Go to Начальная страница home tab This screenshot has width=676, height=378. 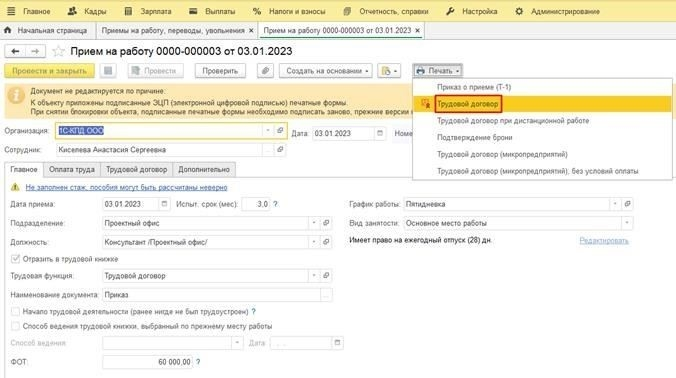[46, 31]
